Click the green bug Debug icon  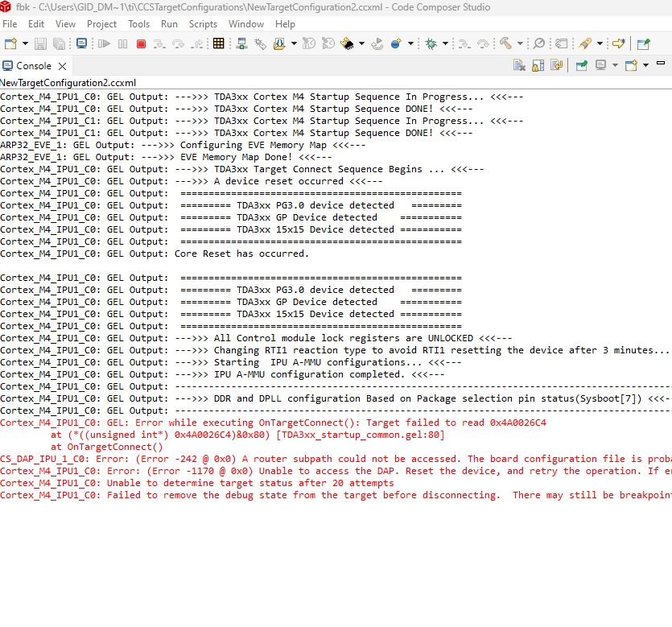tap(431, 43)
